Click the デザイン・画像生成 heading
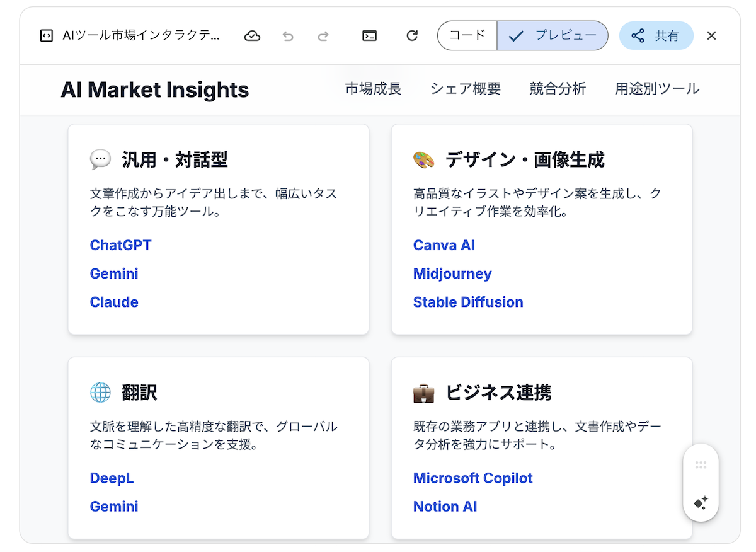Viewport: 756px width, 552px height. [525, 160]
